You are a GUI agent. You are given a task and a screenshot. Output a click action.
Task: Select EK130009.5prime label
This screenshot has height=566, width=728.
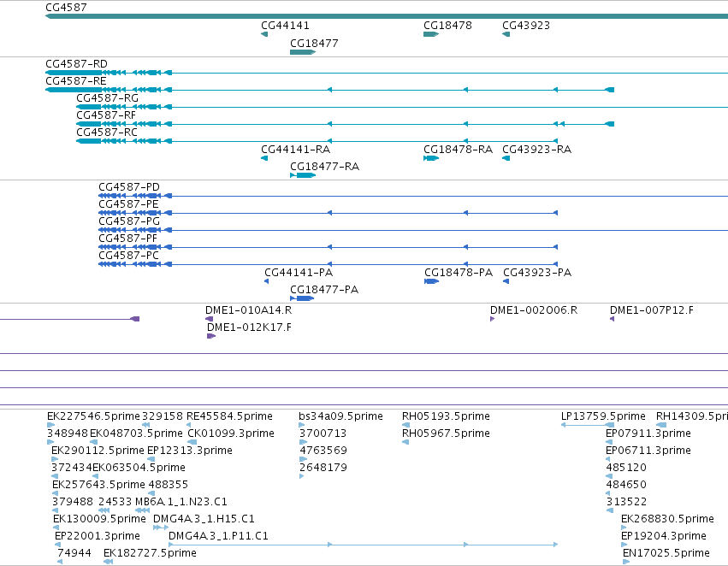point(99,519)
